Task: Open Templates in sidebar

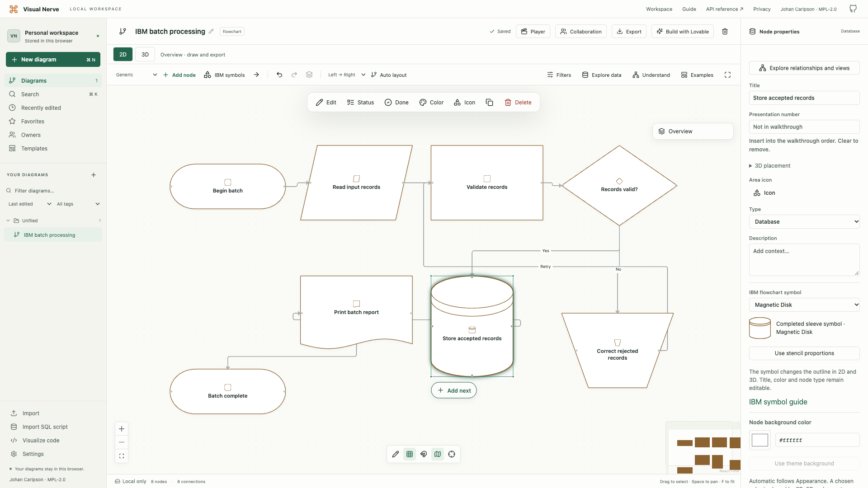Action: (x=53, y=149)
